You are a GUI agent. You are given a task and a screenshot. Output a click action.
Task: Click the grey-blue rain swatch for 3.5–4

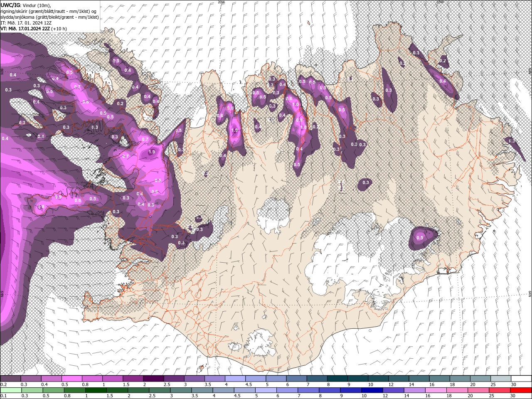pos(202,390)
